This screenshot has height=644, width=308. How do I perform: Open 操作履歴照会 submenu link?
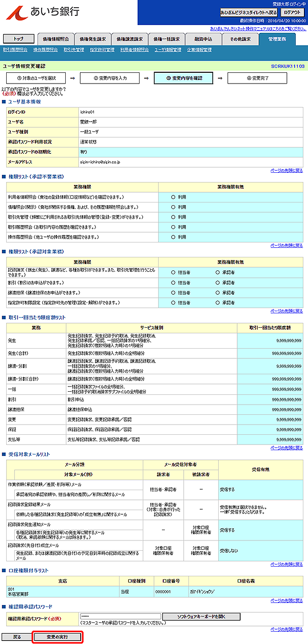pyautogui.click(x=46, y=50)
